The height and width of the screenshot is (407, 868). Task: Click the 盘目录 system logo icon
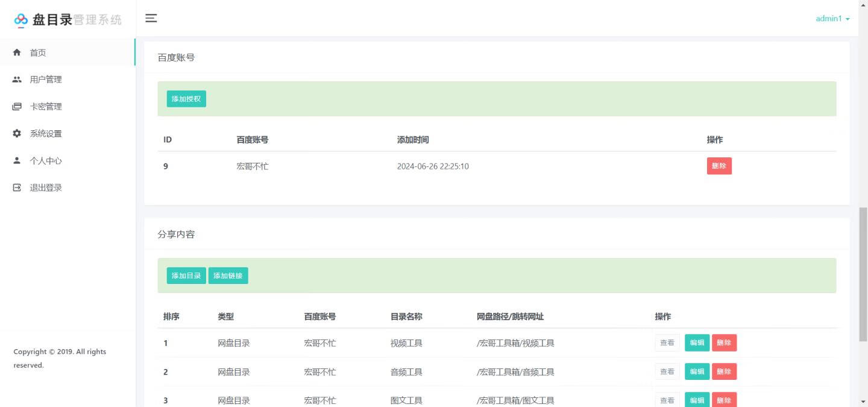pyautogui.click(x=21, y=19)
